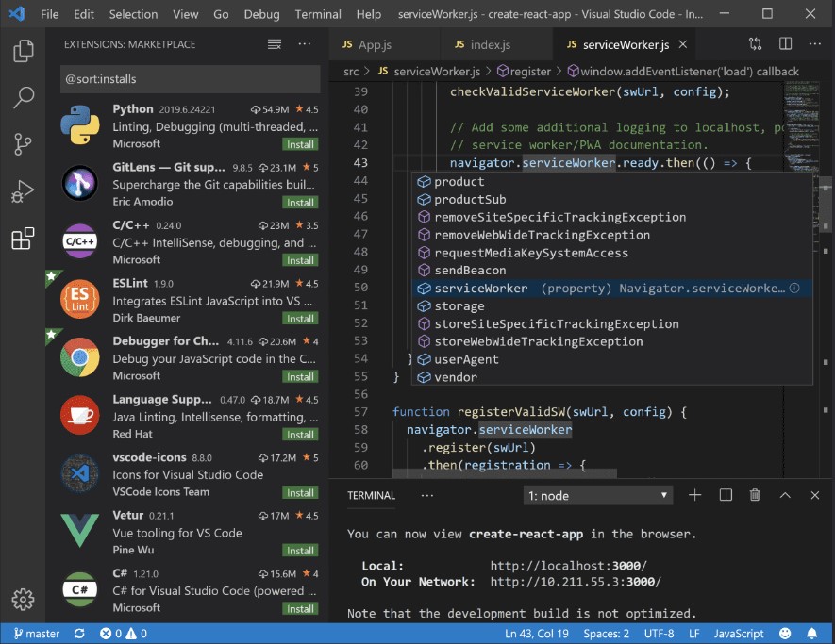Maximize the panel with the chevron-up control
The width and height of the screenshot is (835, 644).
tap(784, 494)
